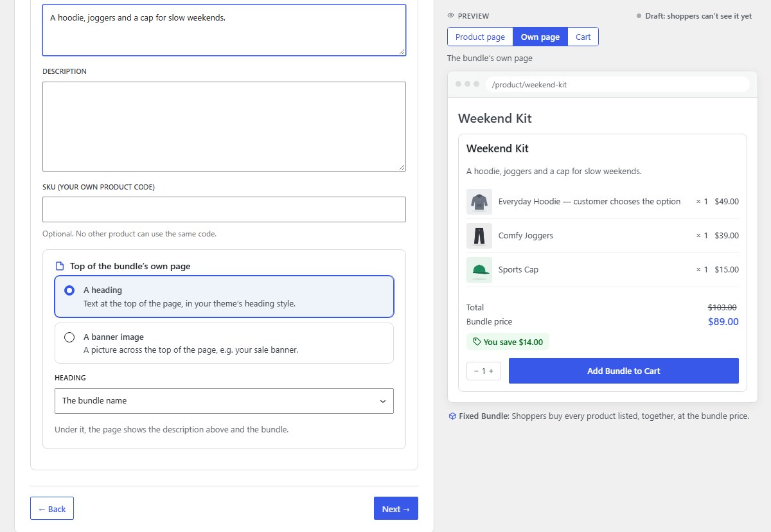Click the 'Comfy Joggers' product name

526,236
